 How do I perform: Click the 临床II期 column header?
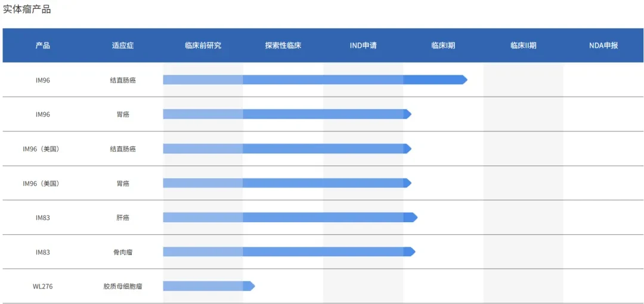[x=524, y=45]
